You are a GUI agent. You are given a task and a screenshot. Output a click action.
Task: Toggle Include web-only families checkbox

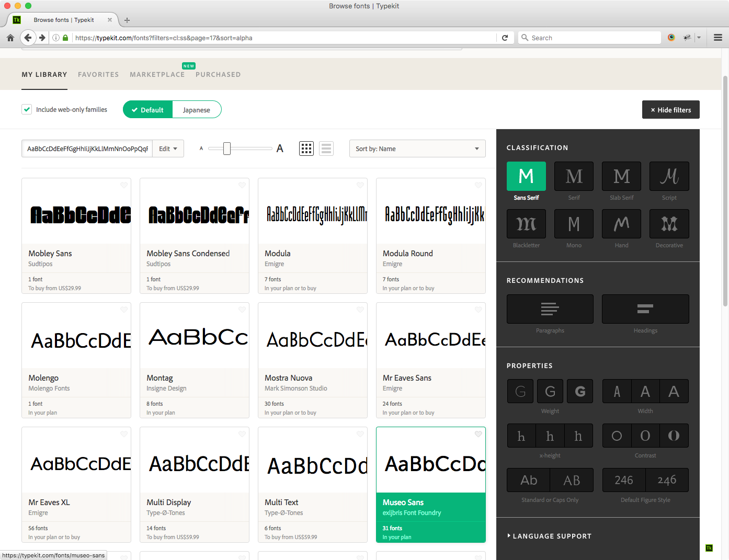(x=27, y=109)
